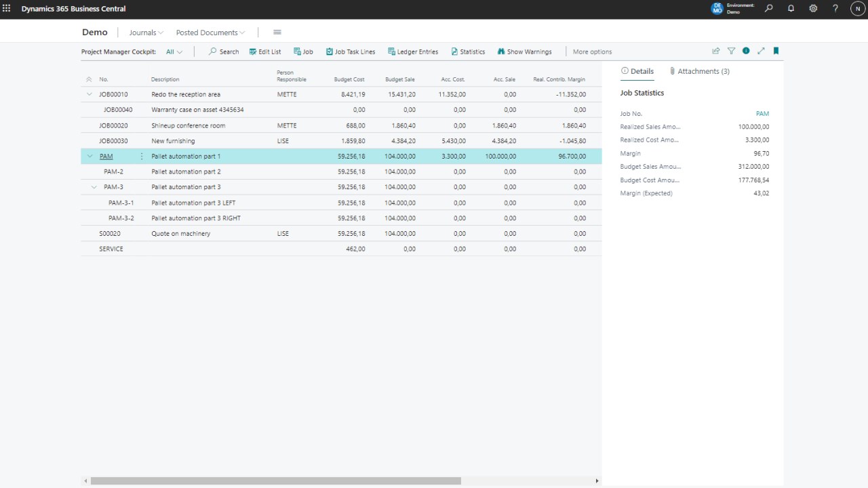Image resolution: width=868 pixels, height=488 pixels.
Task: Share the page via share icon
Action: point(715,51)
